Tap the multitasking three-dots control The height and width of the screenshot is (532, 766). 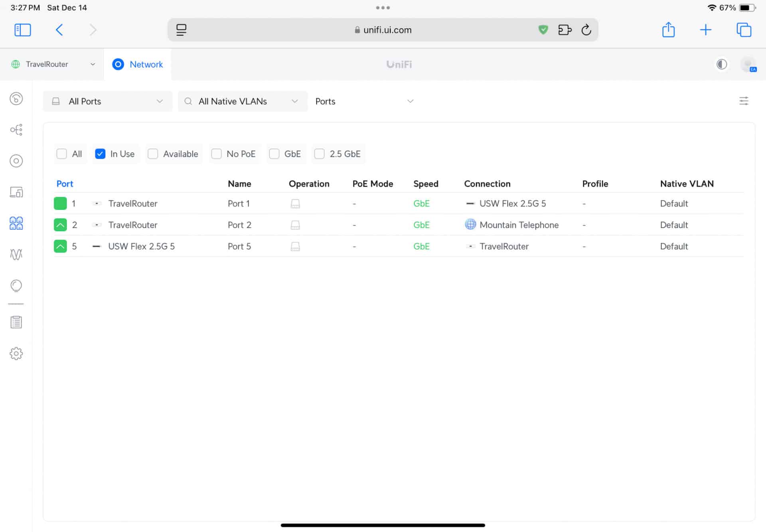click(x=383, y=8)
